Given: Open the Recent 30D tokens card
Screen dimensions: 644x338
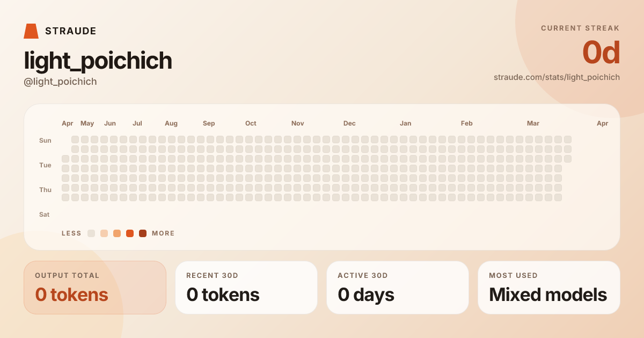Looking at the screenshot, I should [x=246, y=288].
